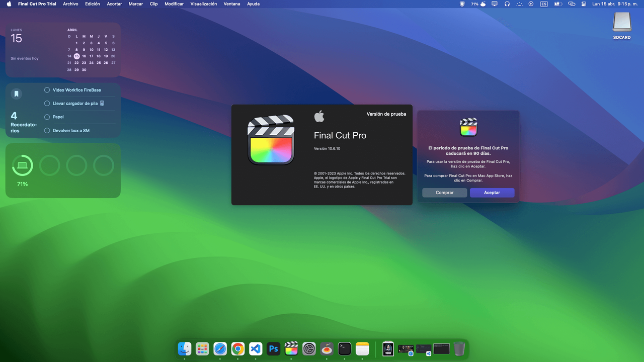
Task: Open Google Chrome from the dock
Action: 238,348
